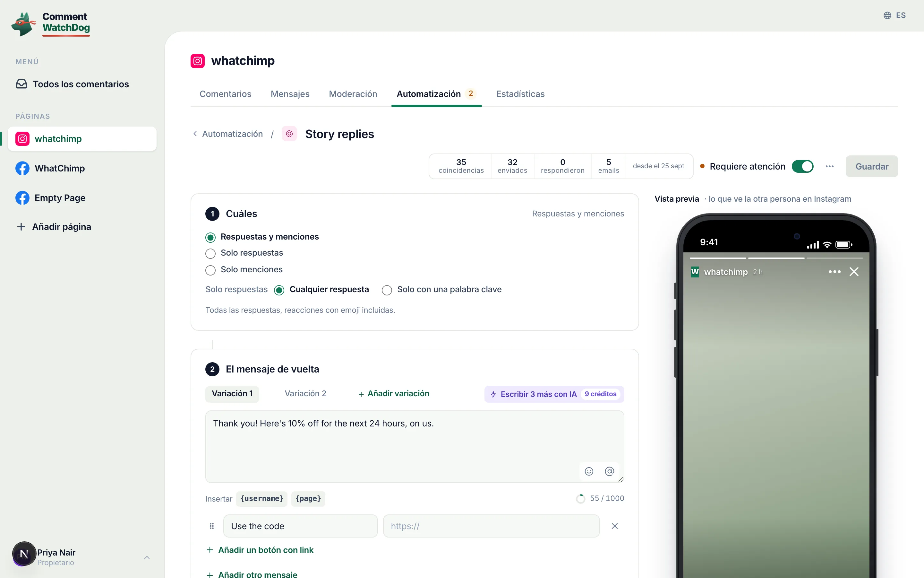
Task: Click the @ mention icon in message box
Action: coord(609,471)
